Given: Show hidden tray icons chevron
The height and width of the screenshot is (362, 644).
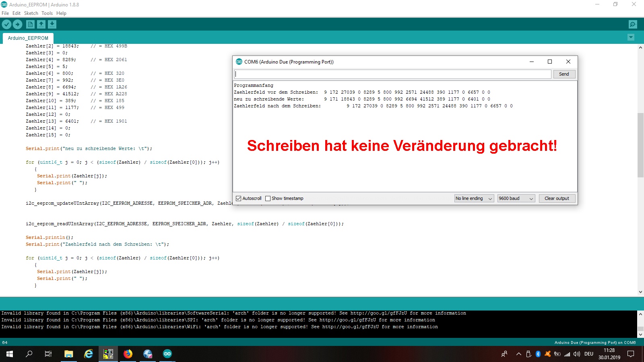Looking at the screenshot, I should (518, 354).
